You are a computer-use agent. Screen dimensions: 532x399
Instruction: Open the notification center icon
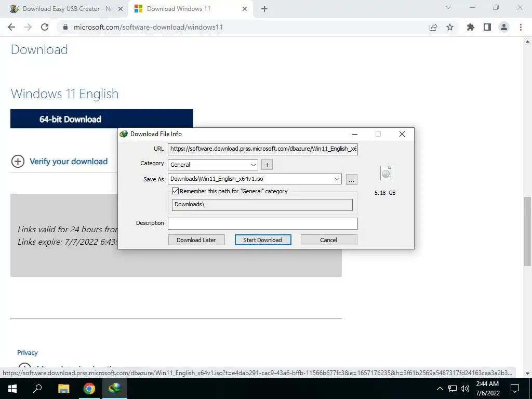[515, 389]
